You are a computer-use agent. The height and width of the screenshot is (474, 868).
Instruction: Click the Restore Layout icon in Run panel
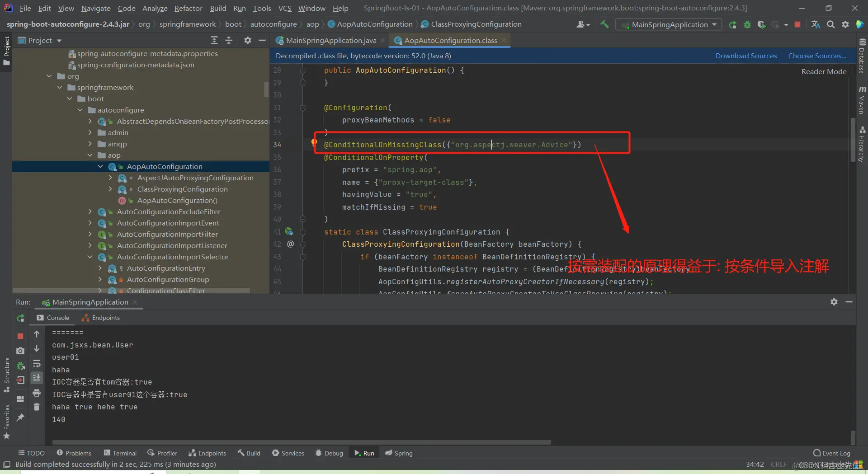[x=20, y=399]
